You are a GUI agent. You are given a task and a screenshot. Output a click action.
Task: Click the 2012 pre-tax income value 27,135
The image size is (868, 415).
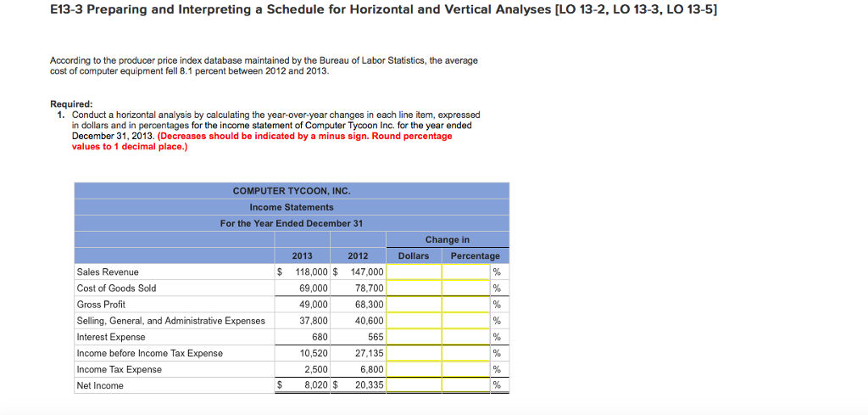[x=370, y=353]
